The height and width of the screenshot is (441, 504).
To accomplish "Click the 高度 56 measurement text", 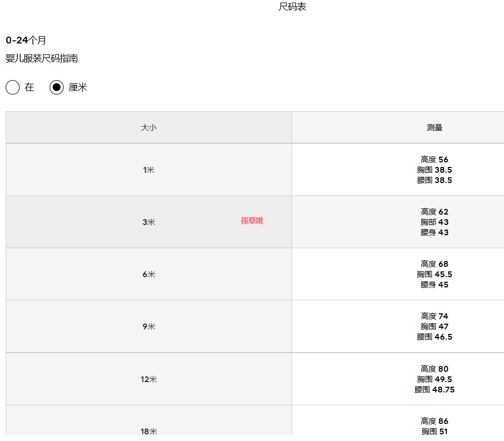I will point(434,160).
